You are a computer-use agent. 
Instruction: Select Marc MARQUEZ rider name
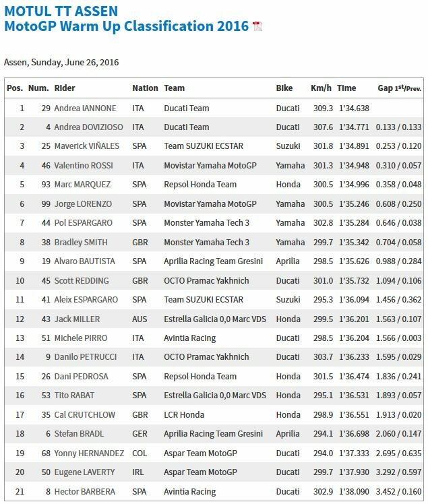pyautogui.click(x=82, y=185)
